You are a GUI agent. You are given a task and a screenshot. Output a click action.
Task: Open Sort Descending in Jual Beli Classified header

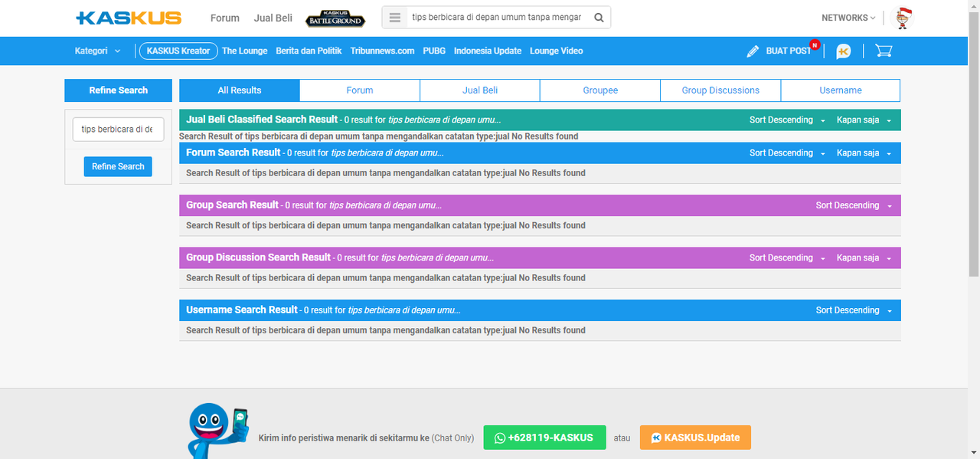pyautogui.click(x=787, y=120)
